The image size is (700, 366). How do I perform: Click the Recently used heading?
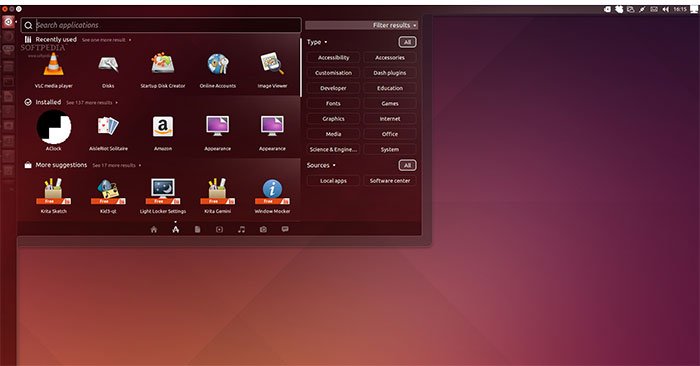pos(56,40)
